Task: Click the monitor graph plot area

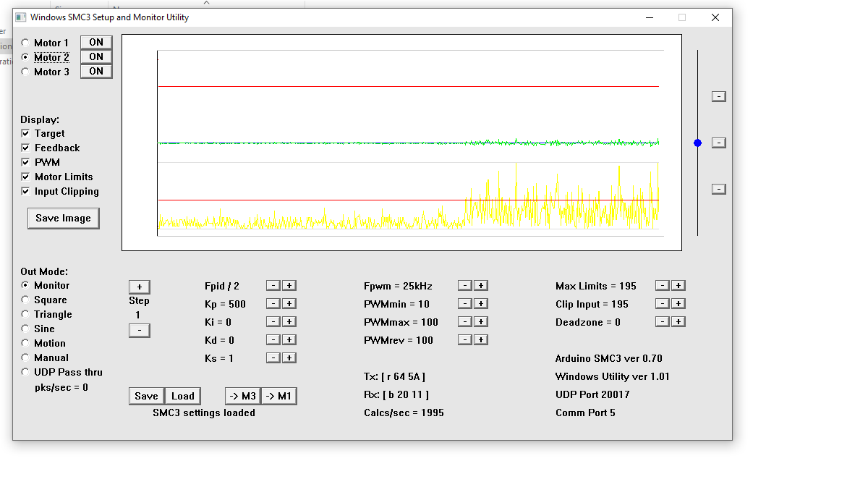Action: coord(401,143)
